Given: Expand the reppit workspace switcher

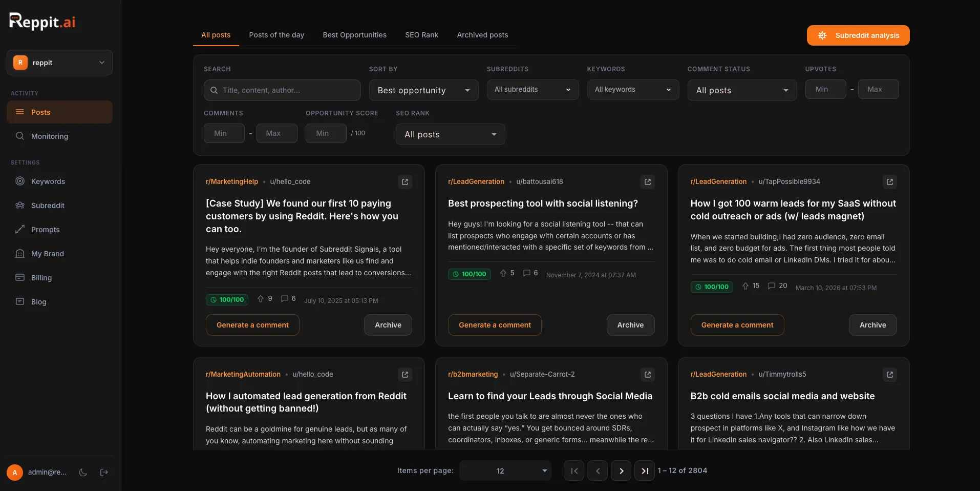Looking at the screenshot, I should point(59,62).
